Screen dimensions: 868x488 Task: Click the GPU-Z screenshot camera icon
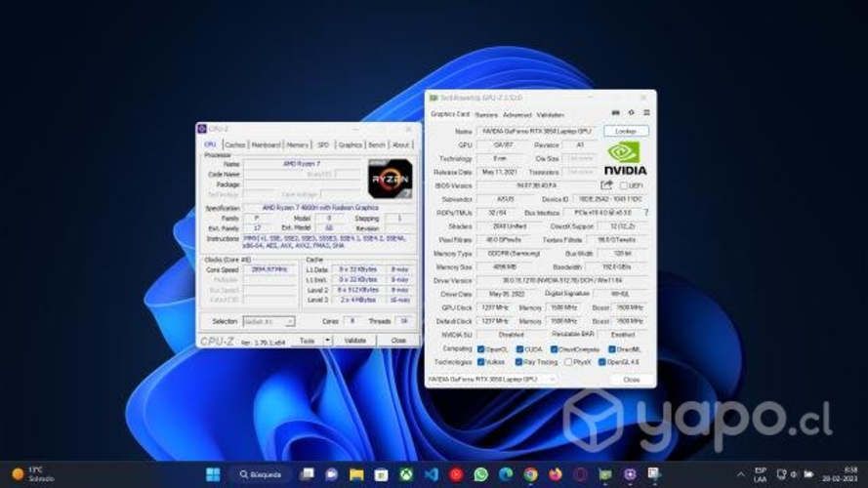[615, 113]
